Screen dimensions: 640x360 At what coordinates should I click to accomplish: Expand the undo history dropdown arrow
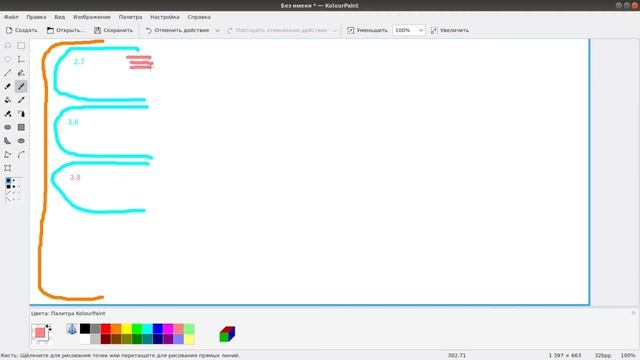pos(217,30)
